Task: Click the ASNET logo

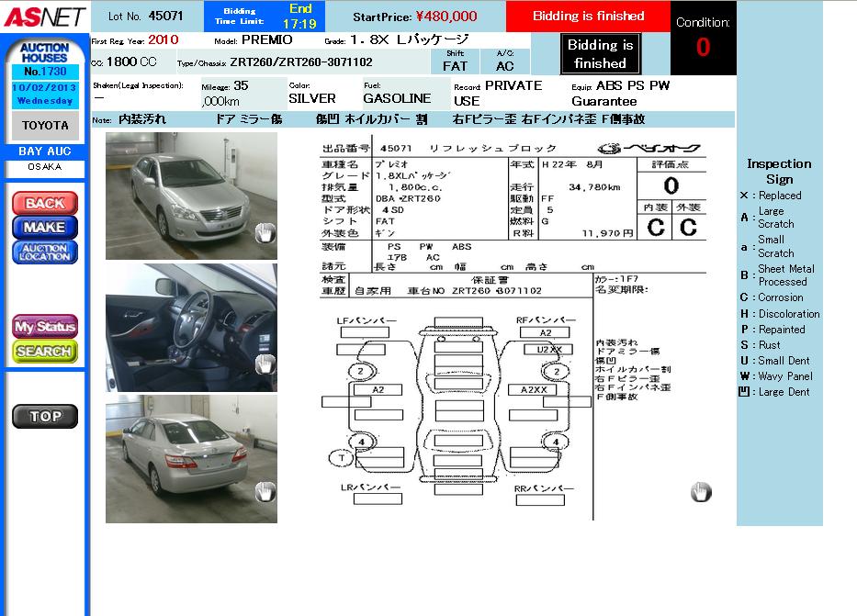Action: tap(44, 17)
